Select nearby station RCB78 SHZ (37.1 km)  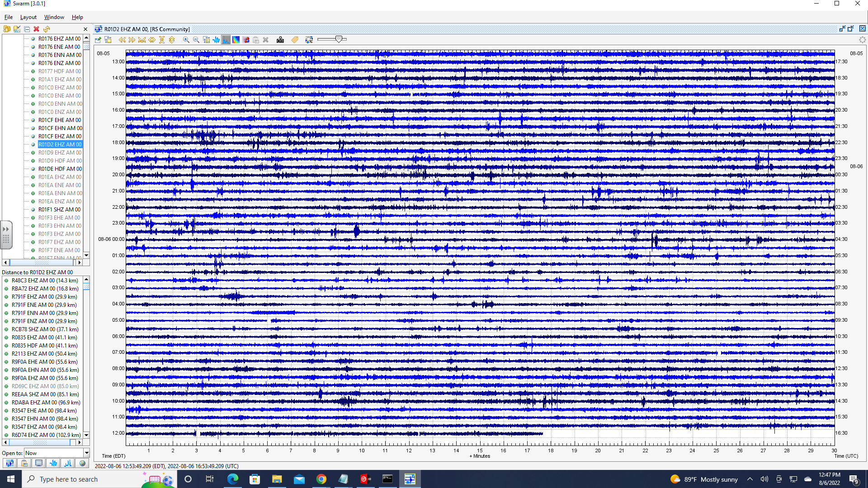point(45,329)
